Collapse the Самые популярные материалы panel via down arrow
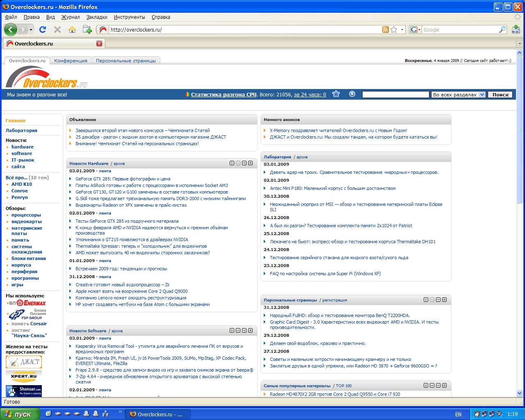525x420 pixels. point(438,386)
